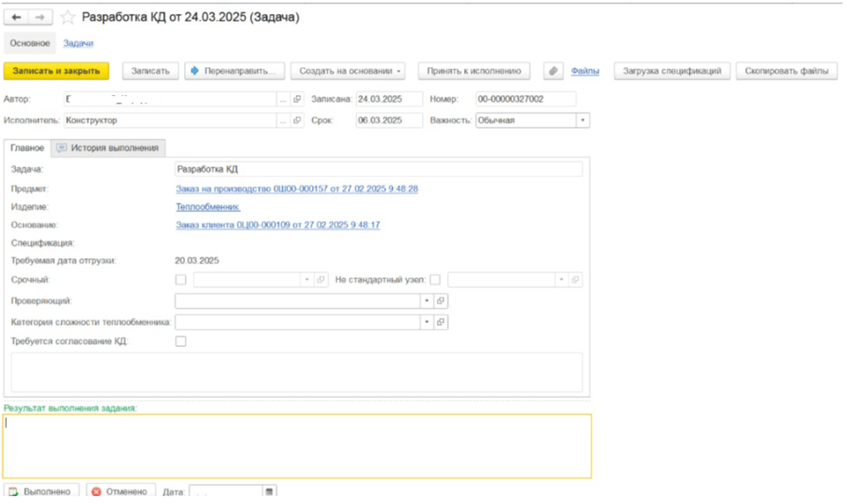Open Заказ на производство link
846x504 pixels.
pyautogui.click(x=297, y=188)
